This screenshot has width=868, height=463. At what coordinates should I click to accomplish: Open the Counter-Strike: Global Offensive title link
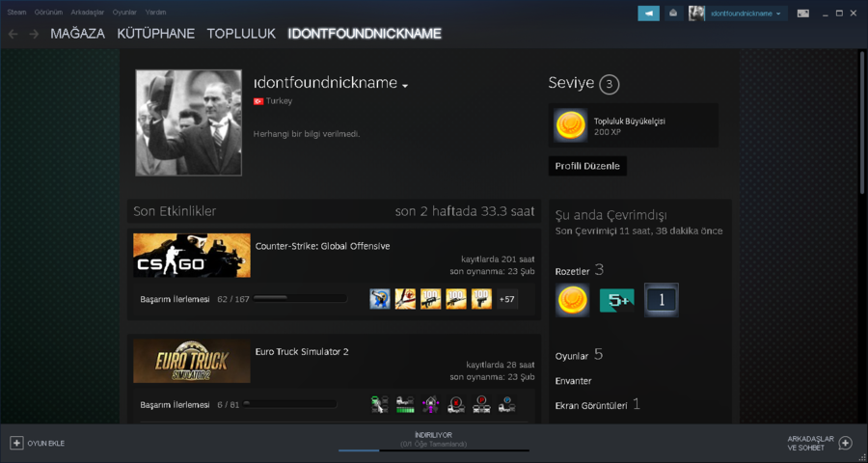point(323,246)
